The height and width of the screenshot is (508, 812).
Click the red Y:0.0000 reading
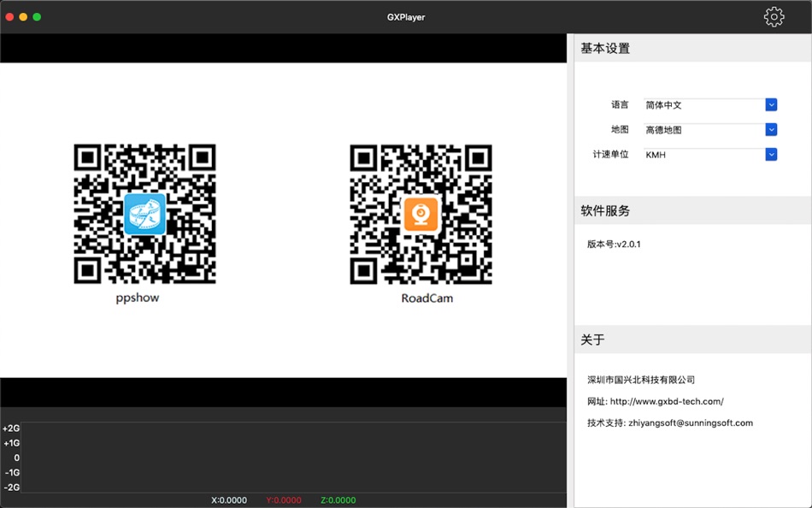tap(284, 500)
